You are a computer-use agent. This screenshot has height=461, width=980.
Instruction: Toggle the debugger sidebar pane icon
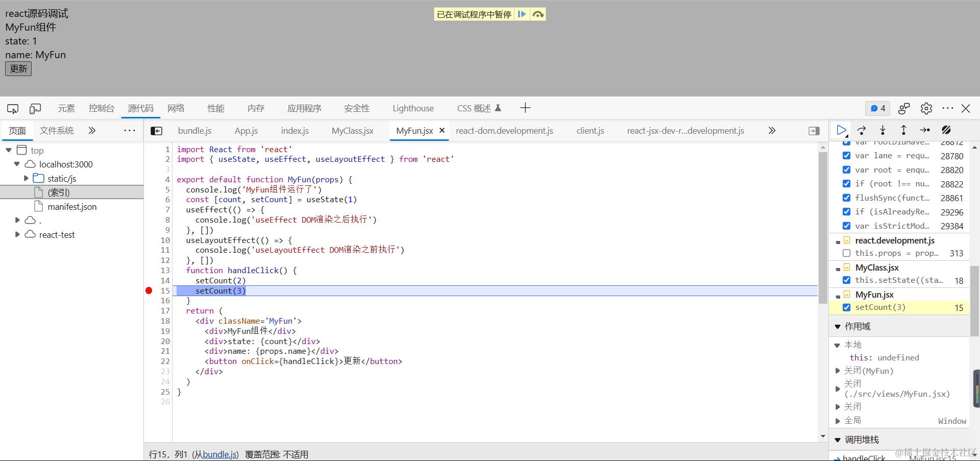[814, 131]
